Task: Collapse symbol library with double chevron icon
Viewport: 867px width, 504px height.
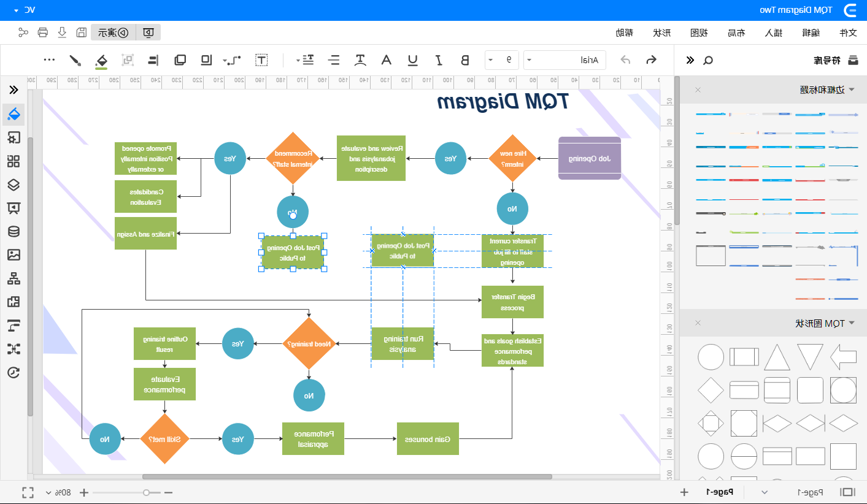Action: coord(690,60)
